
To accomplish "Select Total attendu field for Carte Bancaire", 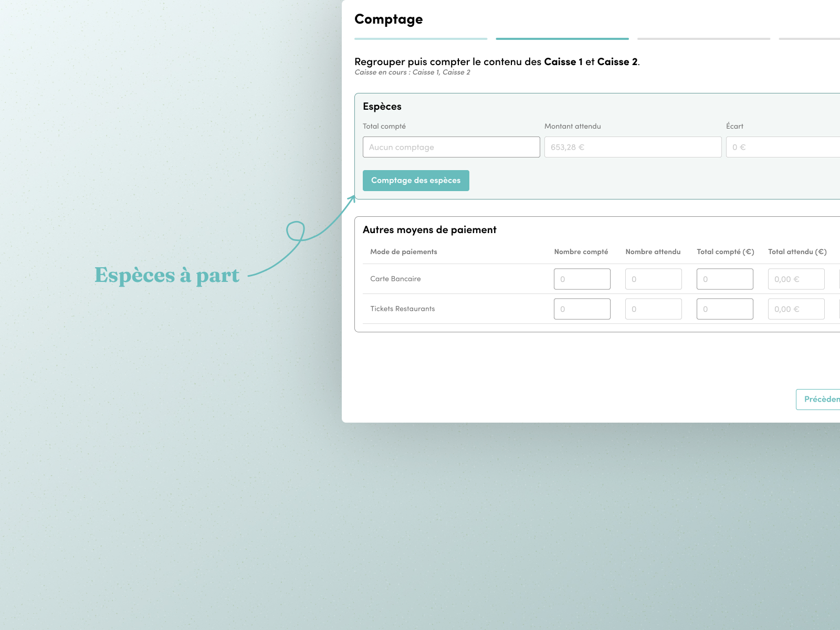I will [796, 279].
